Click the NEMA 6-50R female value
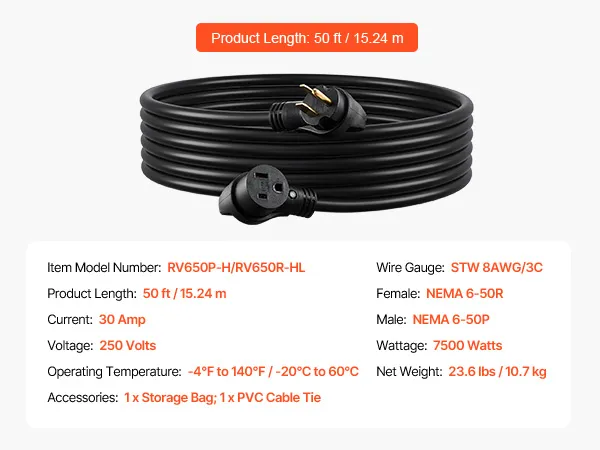 (x=465, y=293)
